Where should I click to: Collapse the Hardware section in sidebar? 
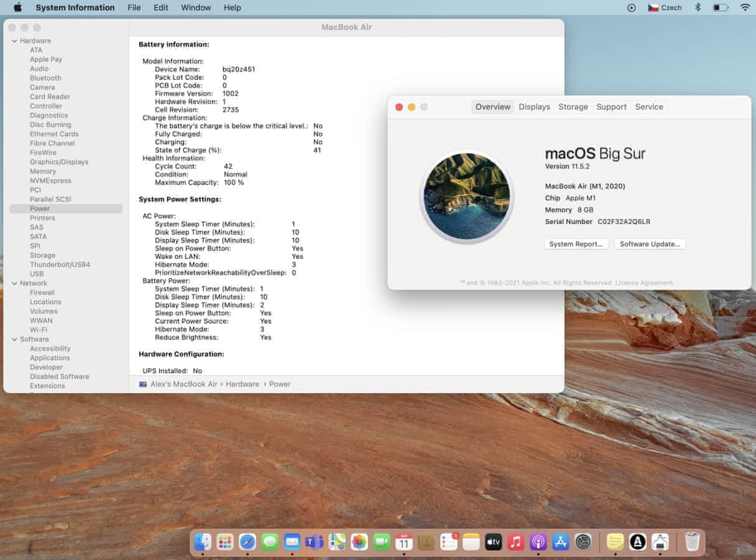(x=14, y=41)
